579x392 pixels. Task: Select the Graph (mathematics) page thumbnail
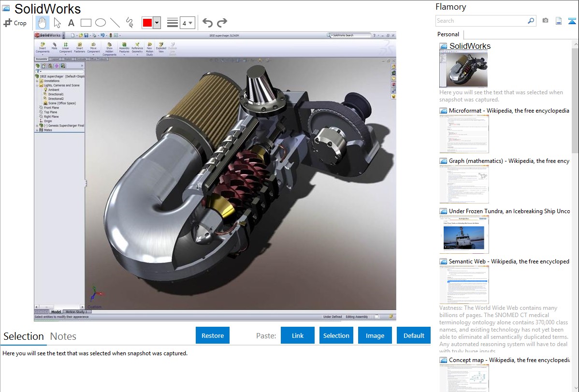pos(464,184)
